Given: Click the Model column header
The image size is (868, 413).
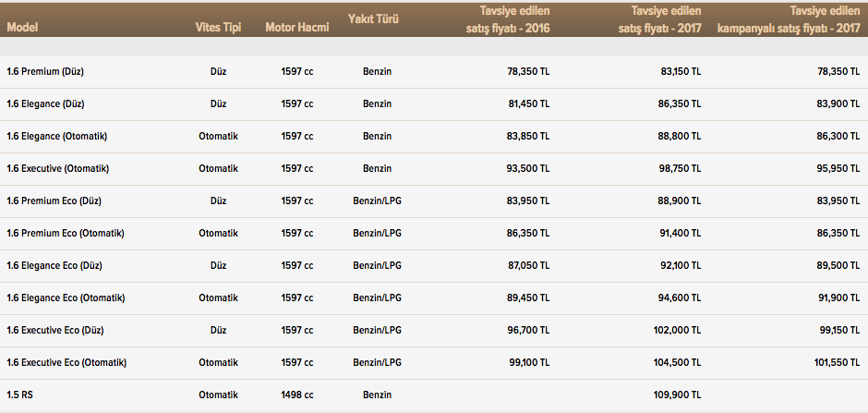Looking at the screenshot, I should 21,27.
